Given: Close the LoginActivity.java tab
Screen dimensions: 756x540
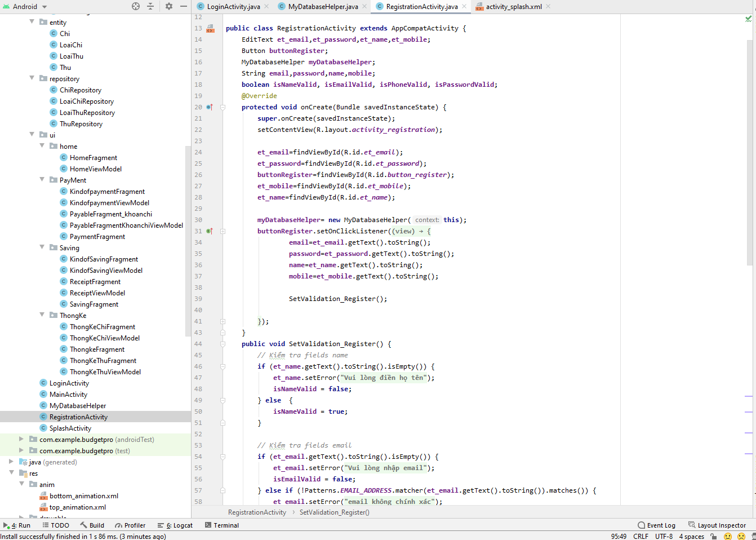Looking at the screenshot, I should (266, 7).
